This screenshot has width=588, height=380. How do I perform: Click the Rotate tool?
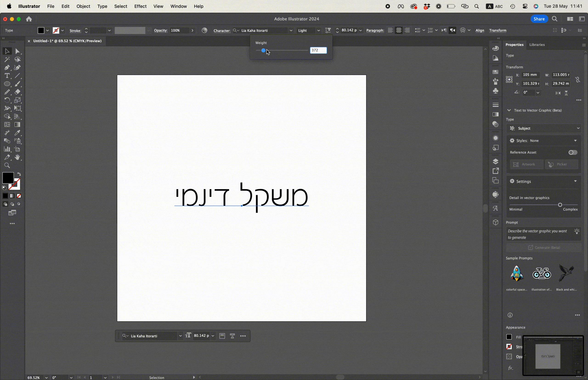pos(7,100)
